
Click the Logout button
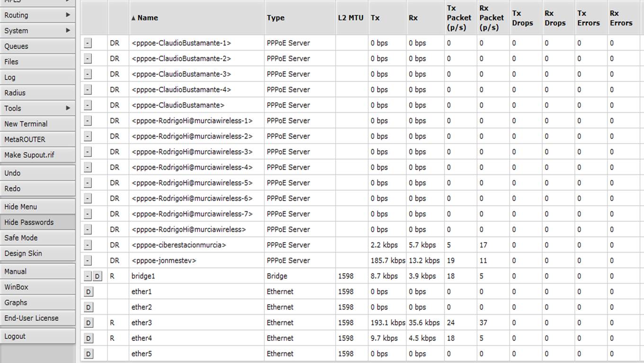[37, 336]
